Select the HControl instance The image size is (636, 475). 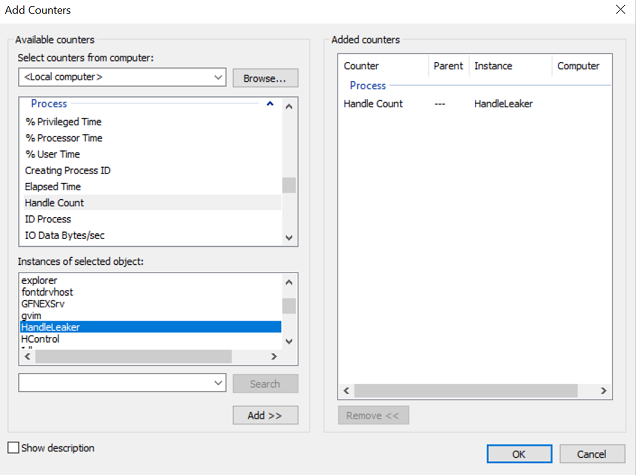click(40, 339)
